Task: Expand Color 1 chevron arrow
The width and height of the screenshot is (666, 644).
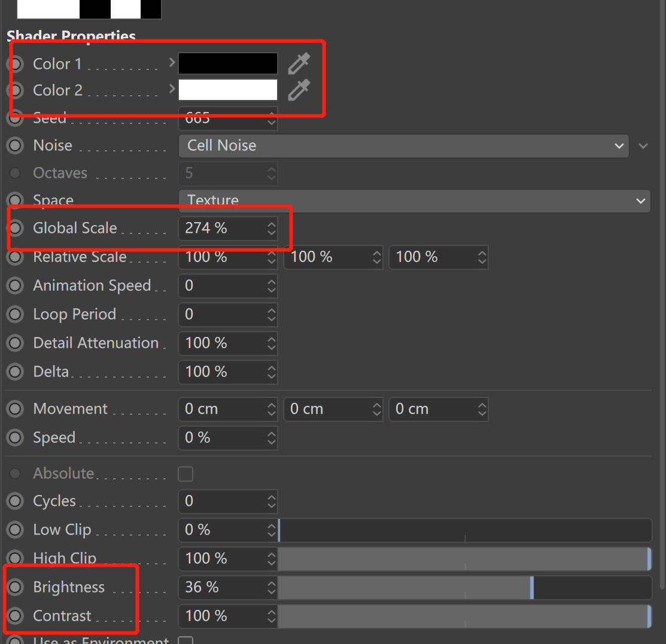Action: [172, 62]
